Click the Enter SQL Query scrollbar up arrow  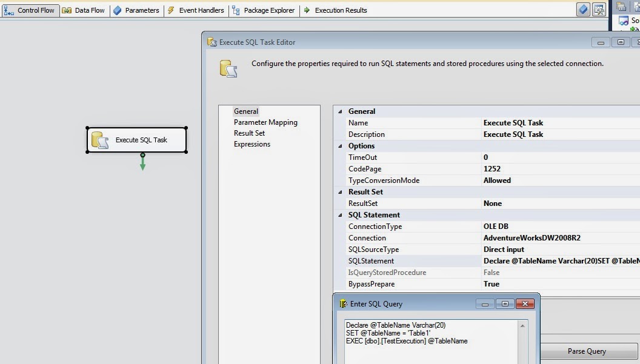(x=522, y=326)
